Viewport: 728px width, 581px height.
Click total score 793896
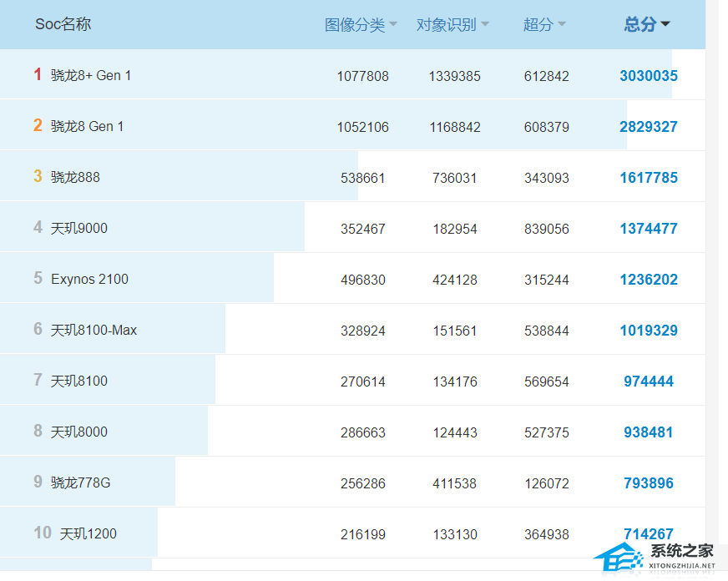tap(649, 483)
